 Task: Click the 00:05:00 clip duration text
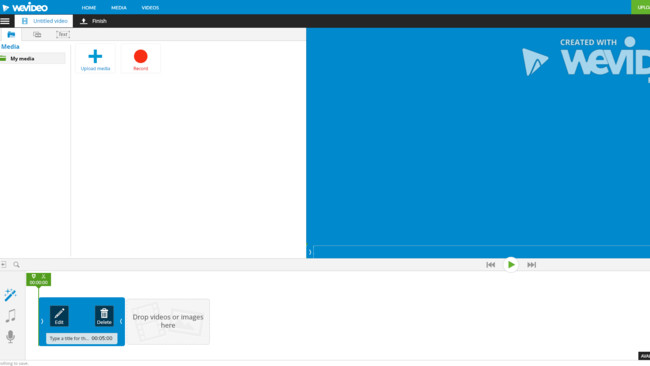click(x=102, y=338)
